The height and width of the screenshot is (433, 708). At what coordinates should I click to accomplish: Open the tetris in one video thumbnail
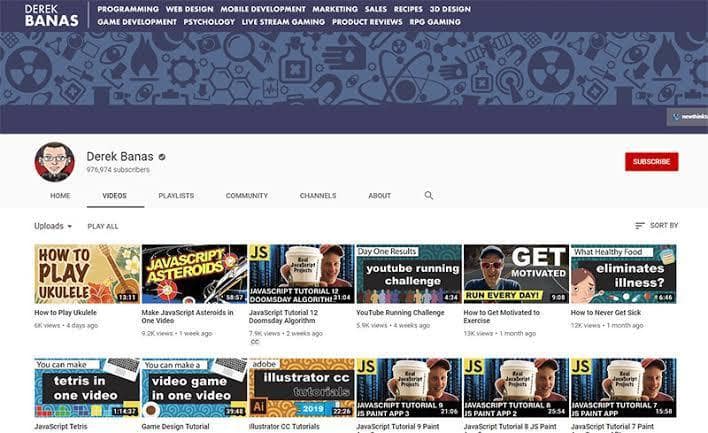click(x=87, y=388)
